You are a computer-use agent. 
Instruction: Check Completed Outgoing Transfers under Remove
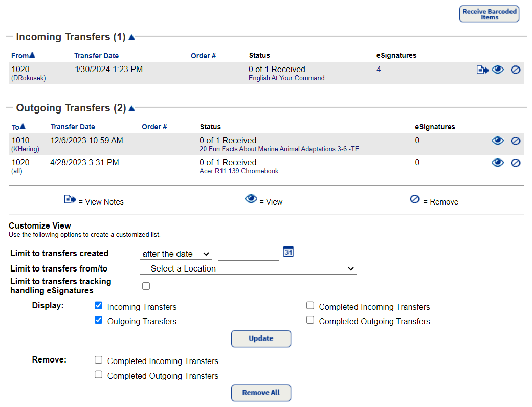(98, 374)
